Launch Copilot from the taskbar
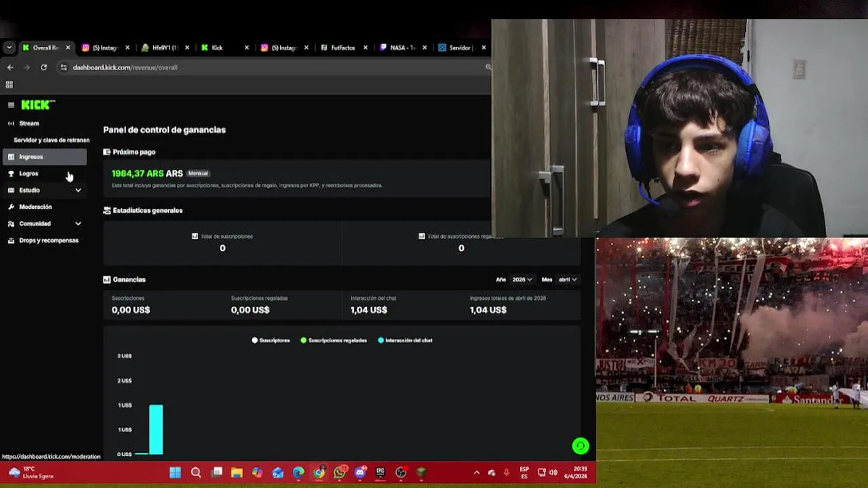 click(257, 472)
